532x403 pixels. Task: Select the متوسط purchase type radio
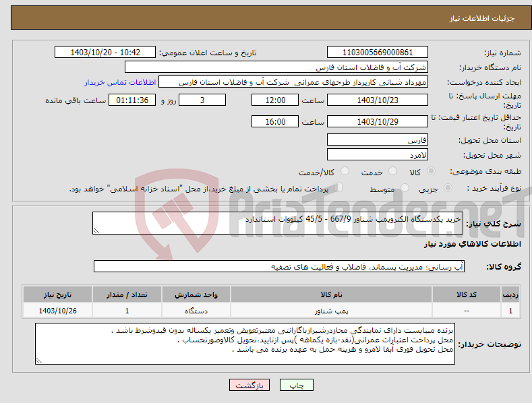(x=405, y=187)
